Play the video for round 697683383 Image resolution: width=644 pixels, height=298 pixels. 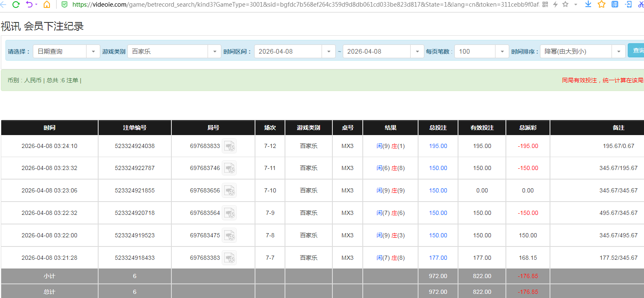click(229, 257)
